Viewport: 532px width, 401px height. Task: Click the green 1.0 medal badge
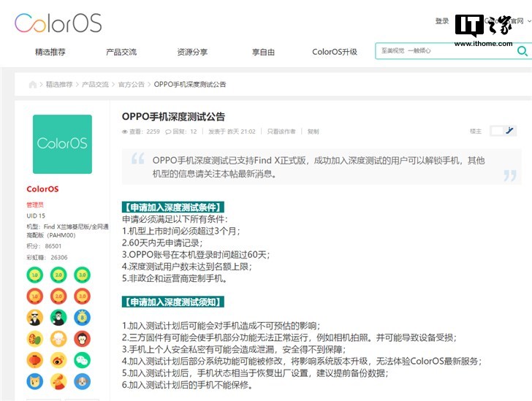(x=35, y=275)
